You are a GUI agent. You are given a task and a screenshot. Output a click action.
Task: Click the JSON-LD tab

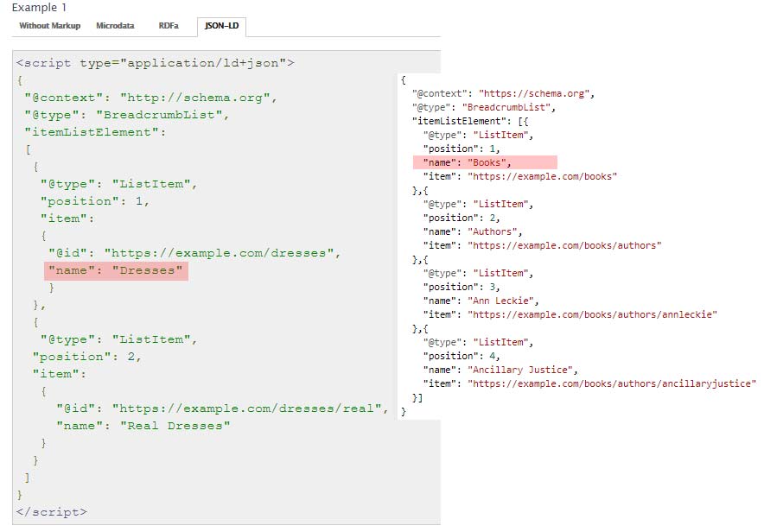tap(221, 26)
